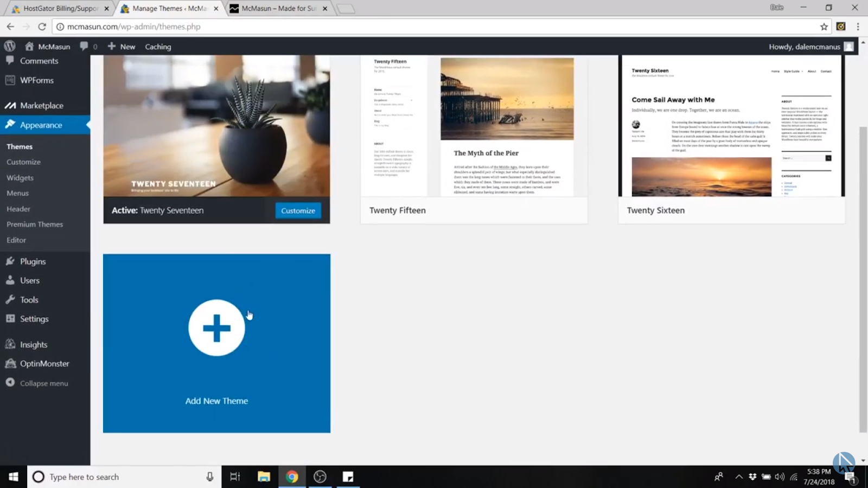Click the browser extension icon beside the star

click(x=841, y=27)
